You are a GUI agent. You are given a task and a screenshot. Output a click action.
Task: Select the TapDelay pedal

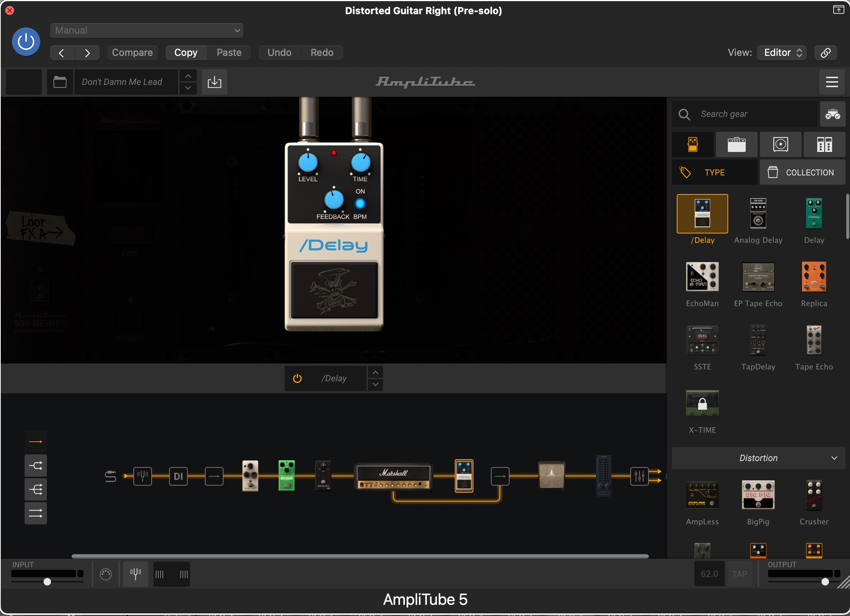coord(758,341)
